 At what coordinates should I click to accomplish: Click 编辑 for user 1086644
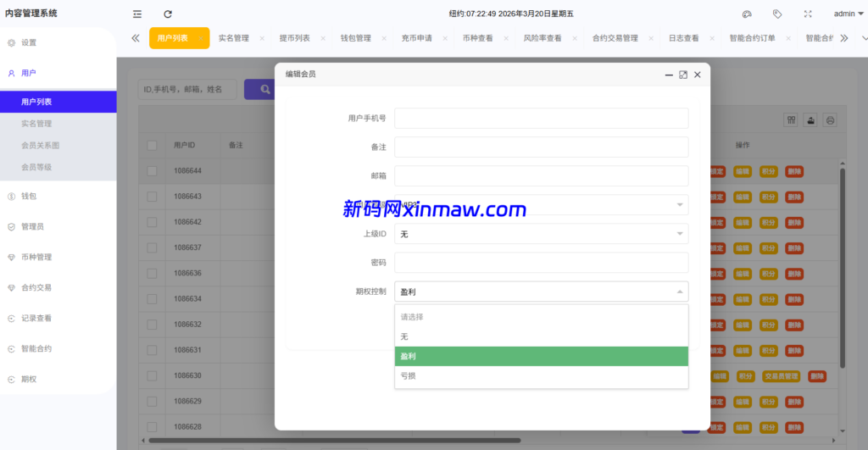click(743, 171)
